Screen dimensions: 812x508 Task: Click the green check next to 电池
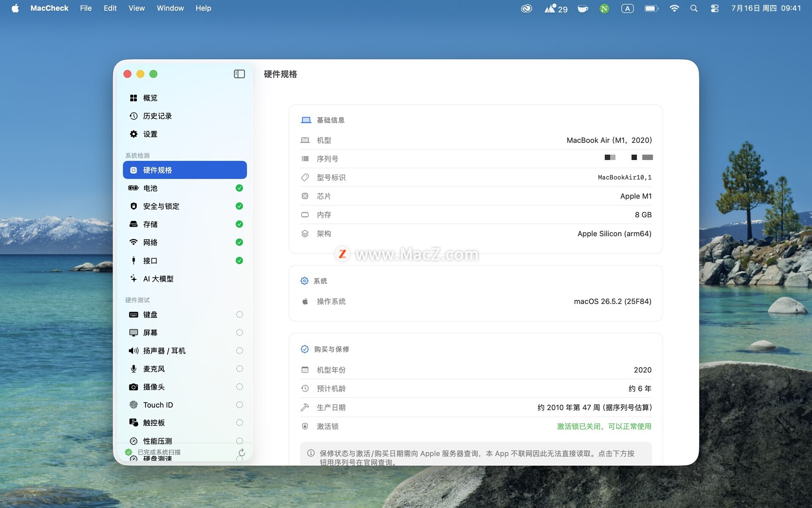239,188
